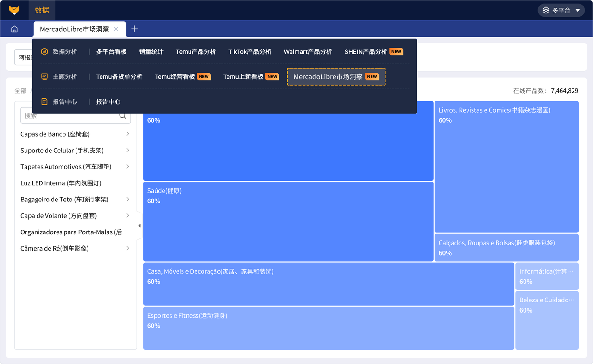Collapse the category side panel arrow
Image resolution: width=593 pixels, height=364 pixels.
click(x=139, y=226)
